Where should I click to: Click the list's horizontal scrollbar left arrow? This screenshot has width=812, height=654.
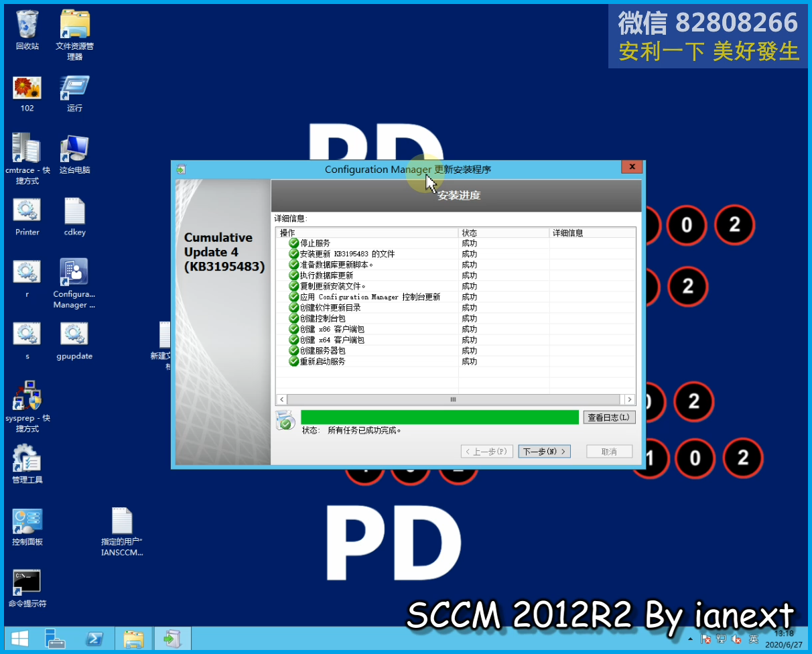click(x=282, y=399)
